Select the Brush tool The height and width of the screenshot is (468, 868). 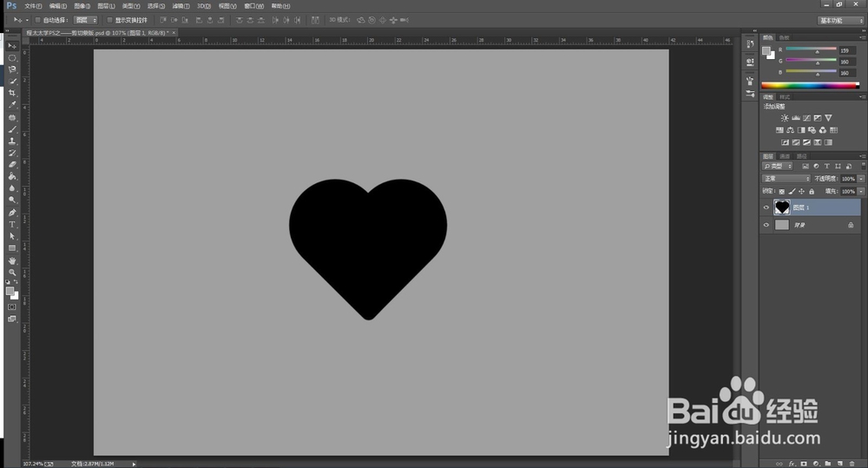click(12, 129)
